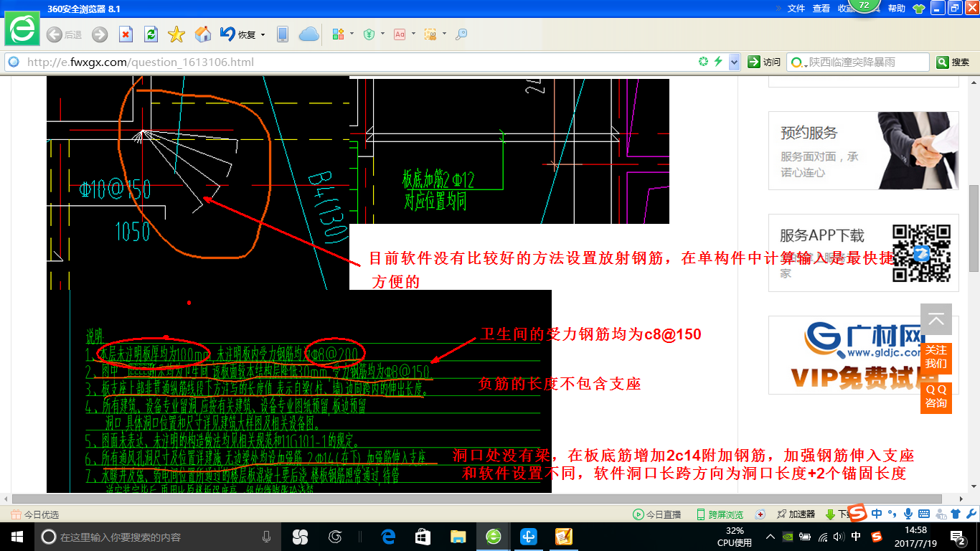Click the green 72 score bubble

pos(864,6)
